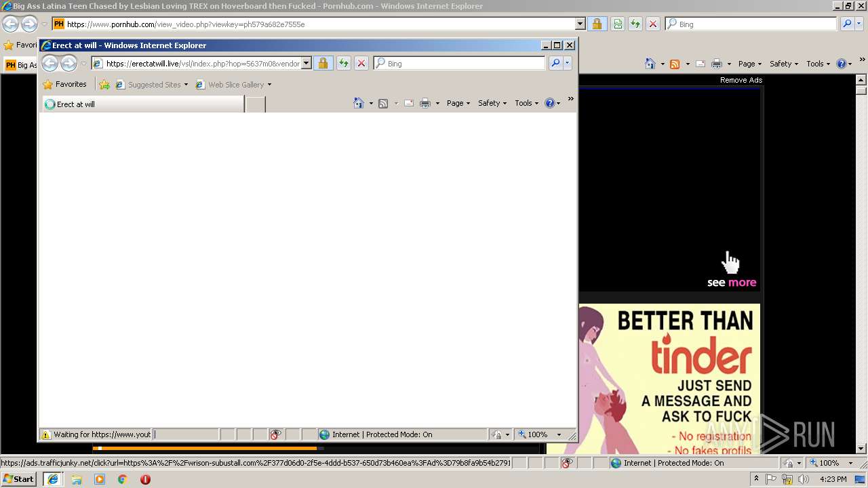This screenshot has width=868, height=488.
Task: Click the lock security icon in the popup address bar
Action: 323,63
